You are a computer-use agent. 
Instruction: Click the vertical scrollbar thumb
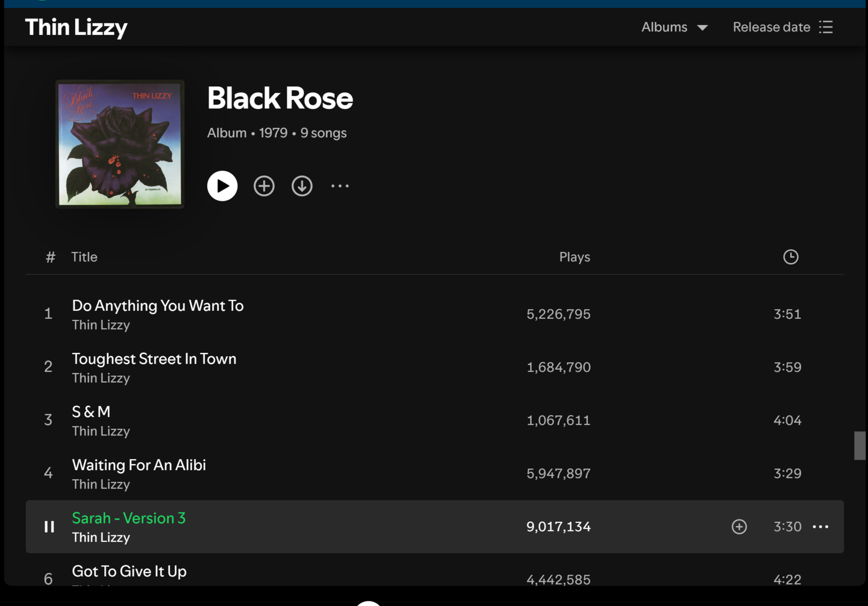860,446
